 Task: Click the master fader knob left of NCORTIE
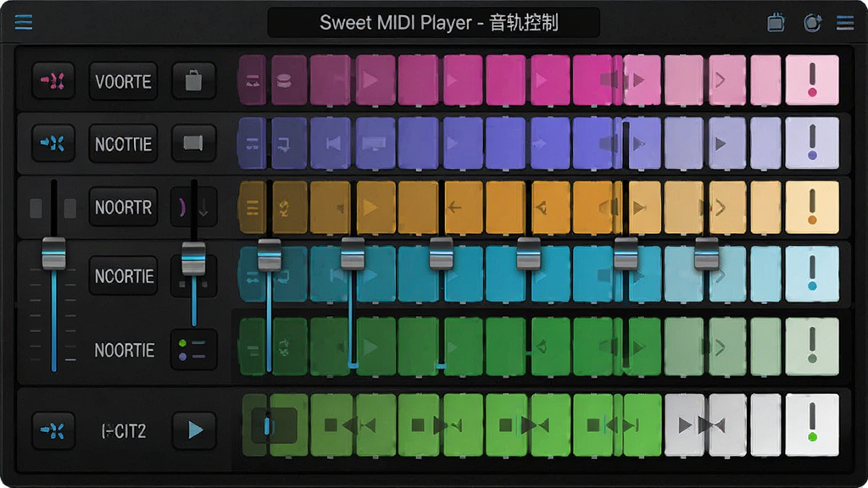point(53,253)
